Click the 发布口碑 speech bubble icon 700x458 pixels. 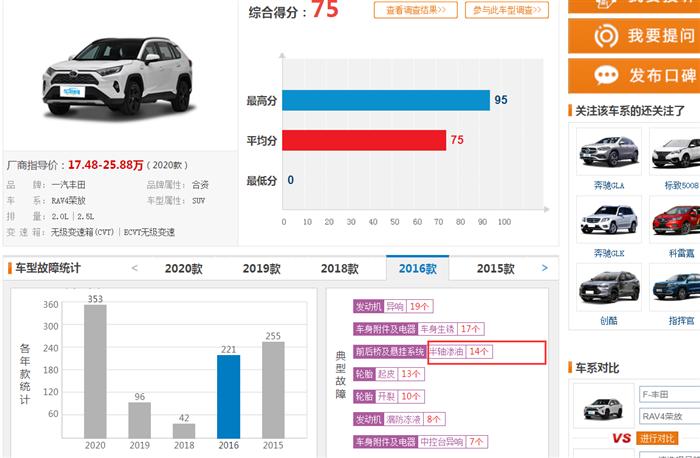coord(606,75)
